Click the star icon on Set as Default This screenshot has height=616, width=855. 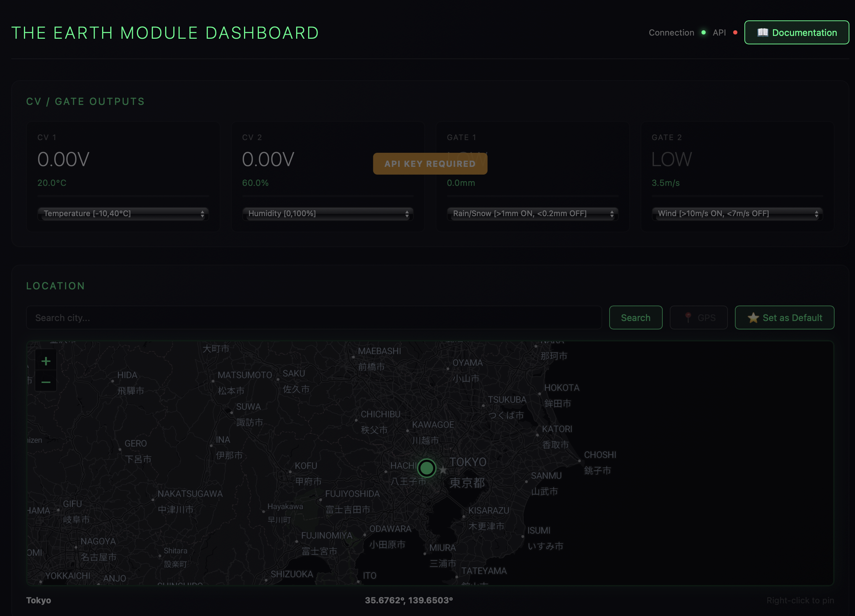(x=754, y=318)
